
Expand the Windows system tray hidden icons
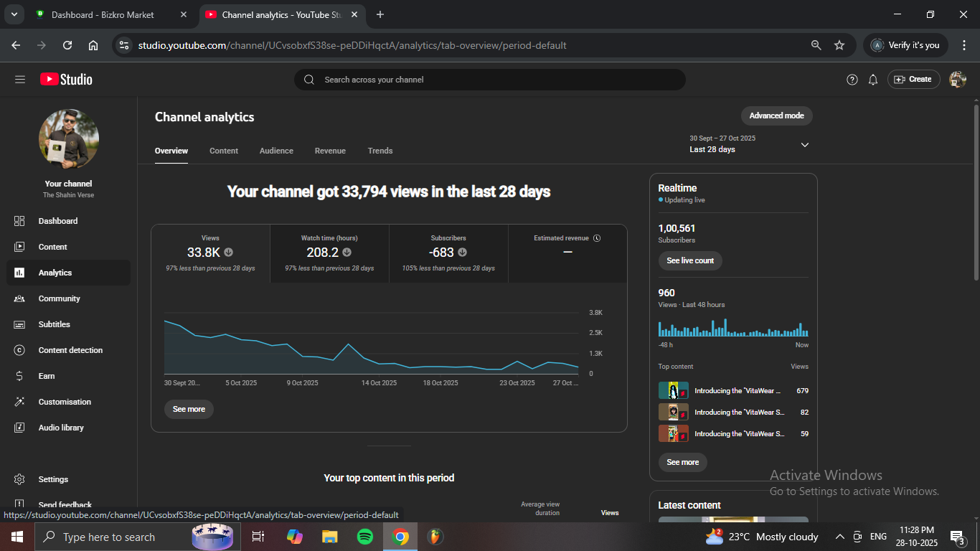pyautogui.click(x=839, y=537)
